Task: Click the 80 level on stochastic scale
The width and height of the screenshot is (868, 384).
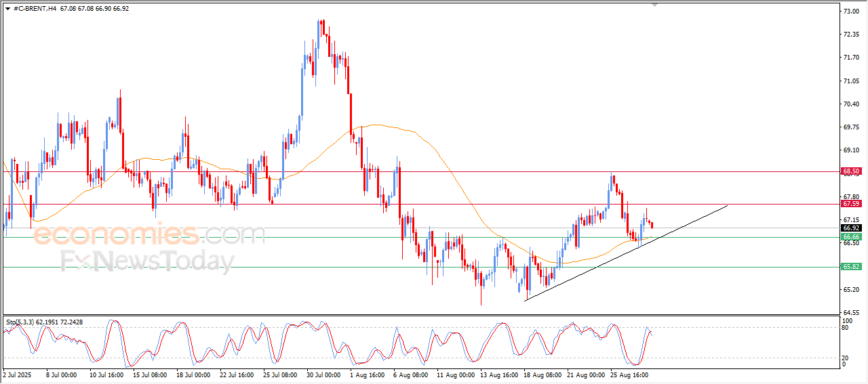Action: click(x=846, y=328)
